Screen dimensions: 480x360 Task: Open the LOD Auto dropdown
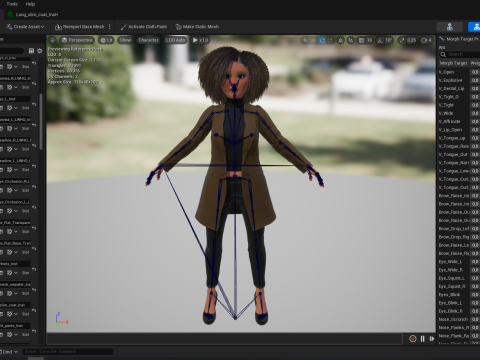pyautogui.click(x=175, y=40)
